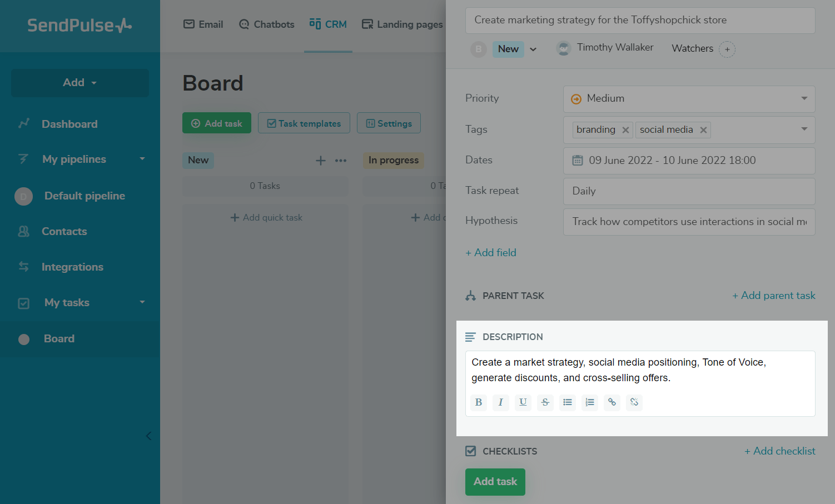
Task: Apply italic formatting to description text
Action: coord(501,402)
